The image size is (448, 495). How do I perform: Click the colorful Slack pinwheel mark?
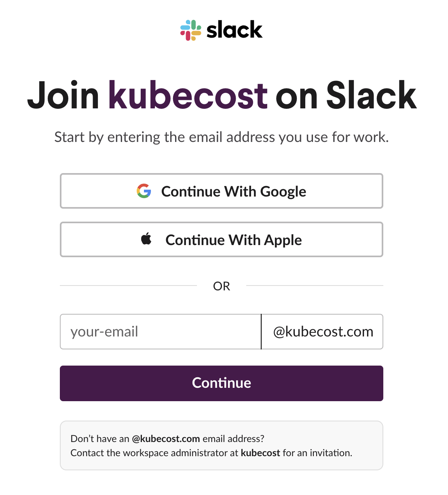click(189, 30)
